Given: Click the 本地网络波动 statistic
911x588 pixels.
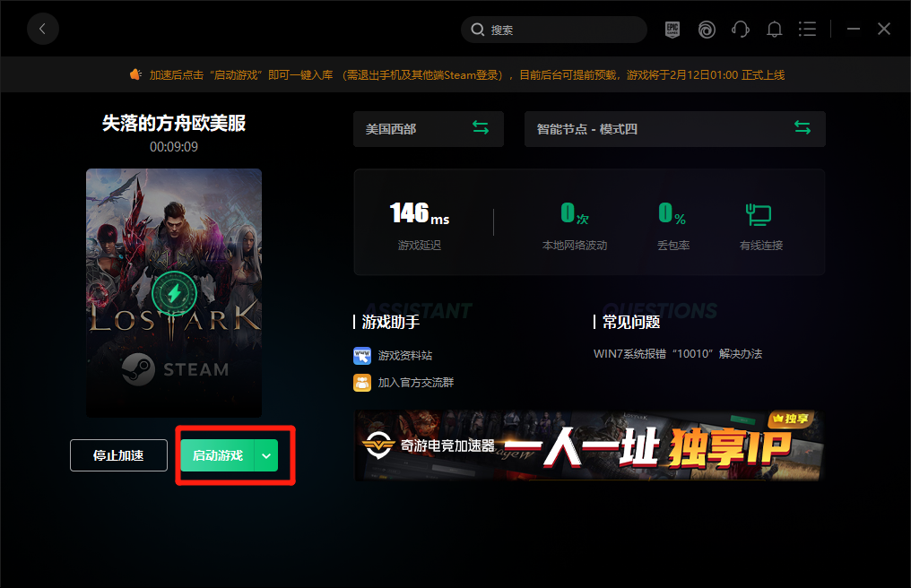Looking at the screenshot, I should 575,227.
